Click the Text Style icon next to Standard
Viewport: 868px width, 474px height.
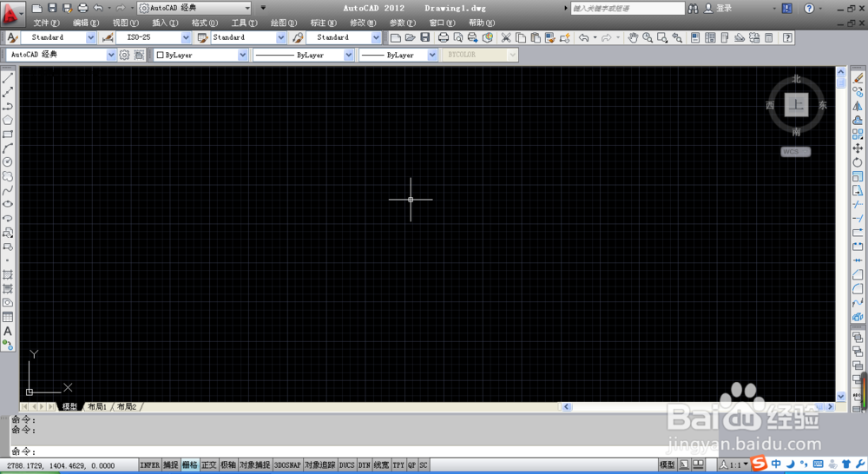click(12, 37)
